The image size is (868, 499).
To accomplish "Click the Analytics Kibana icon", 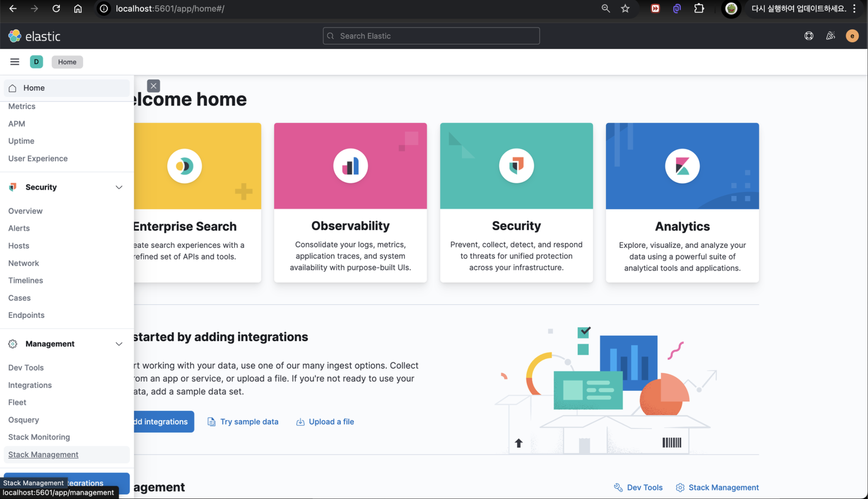I will pos(682,166).
